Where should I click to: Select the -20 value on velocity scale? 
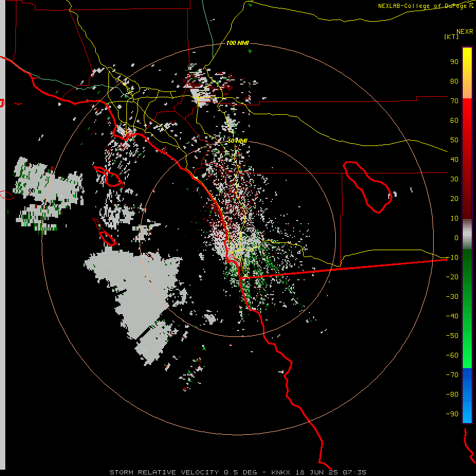click(452, 277)
